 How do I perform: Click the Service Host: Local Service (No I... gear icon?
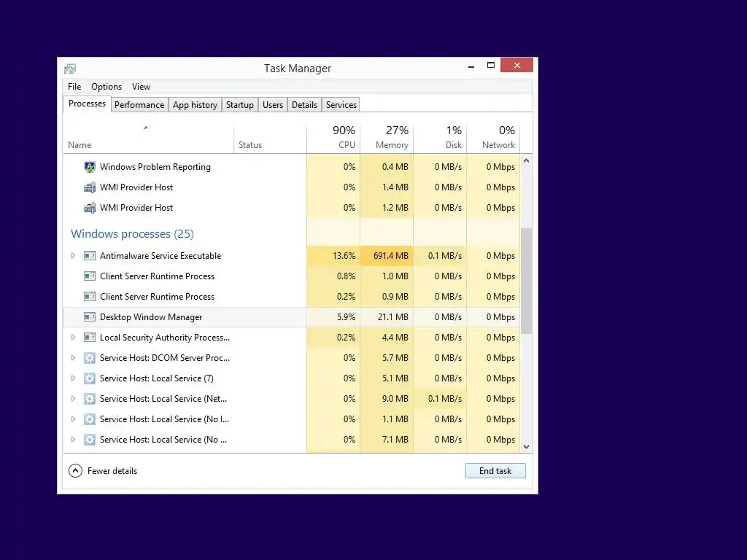coord(90,419)
